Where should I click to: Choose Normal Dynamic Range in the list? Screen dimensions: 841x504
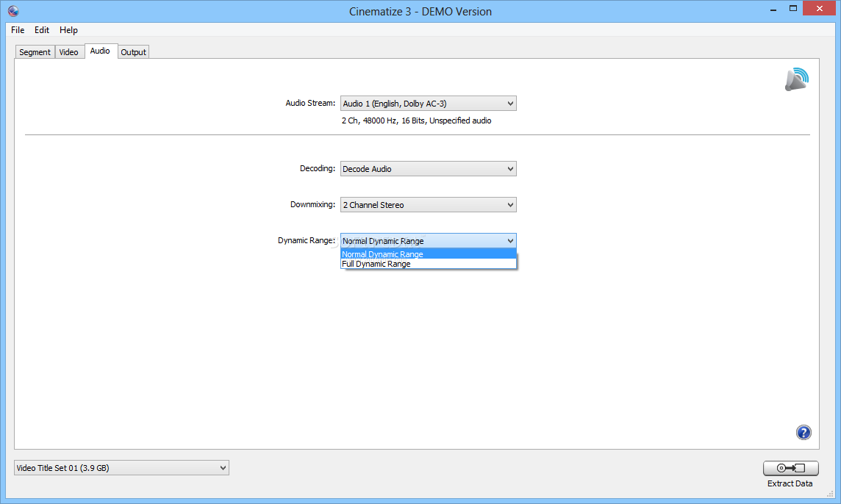(428, 254)
